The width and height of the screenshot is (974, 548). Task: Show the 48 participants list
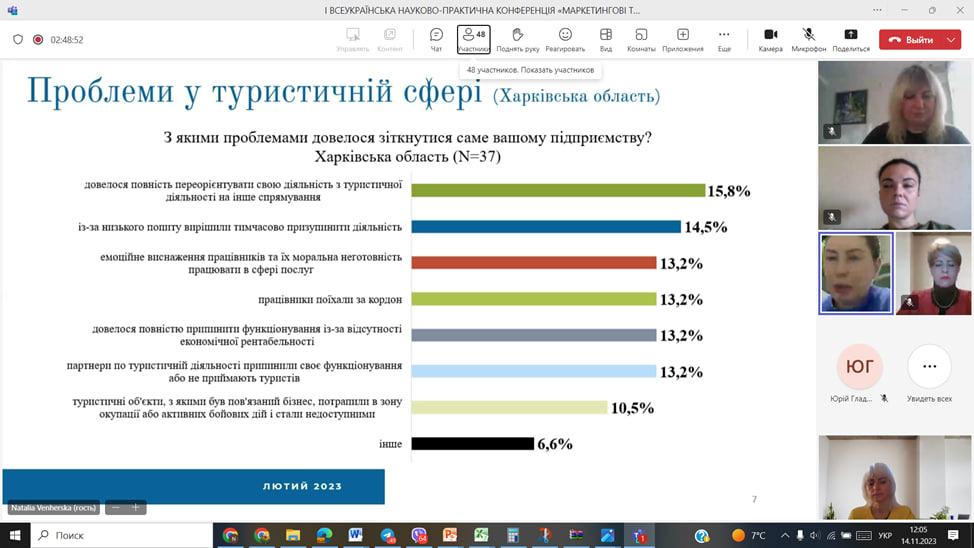[473, 40]
